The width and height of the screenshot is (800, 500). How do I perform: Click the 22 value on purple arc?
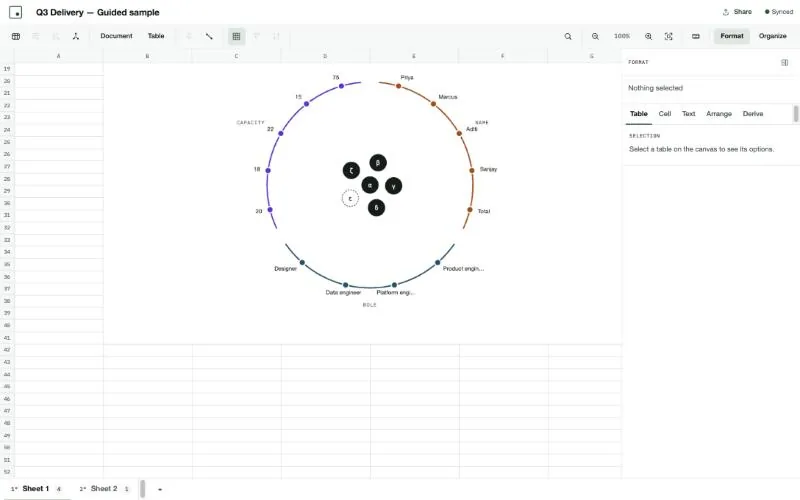(x=270, y=129)
